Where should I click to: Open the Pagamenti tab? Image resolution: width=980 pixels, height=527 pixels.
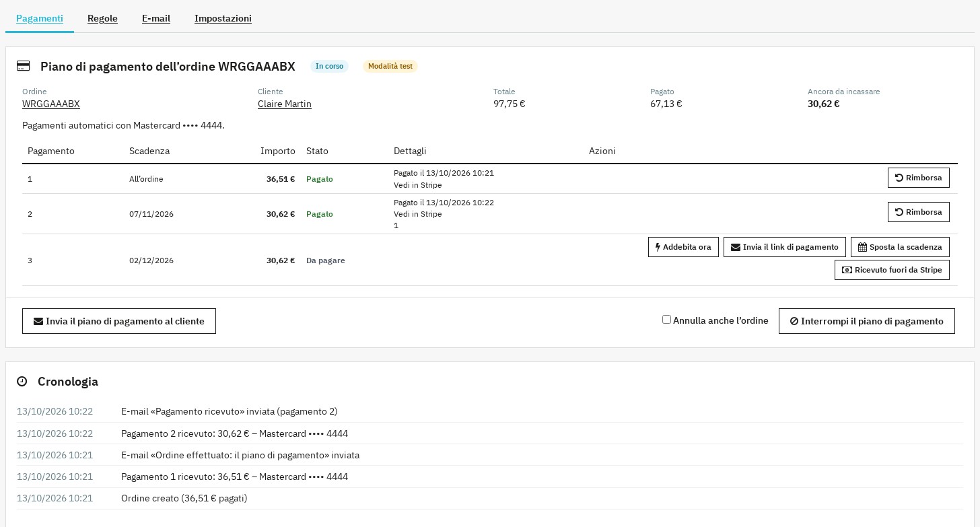coord(40,18)
